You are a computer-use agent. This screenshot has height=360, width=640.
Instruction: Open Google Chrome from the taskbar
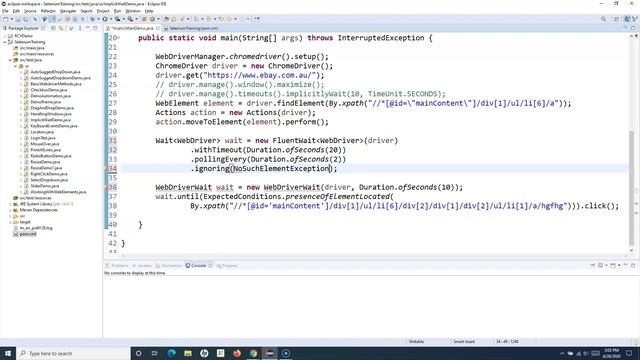(253, 353)
